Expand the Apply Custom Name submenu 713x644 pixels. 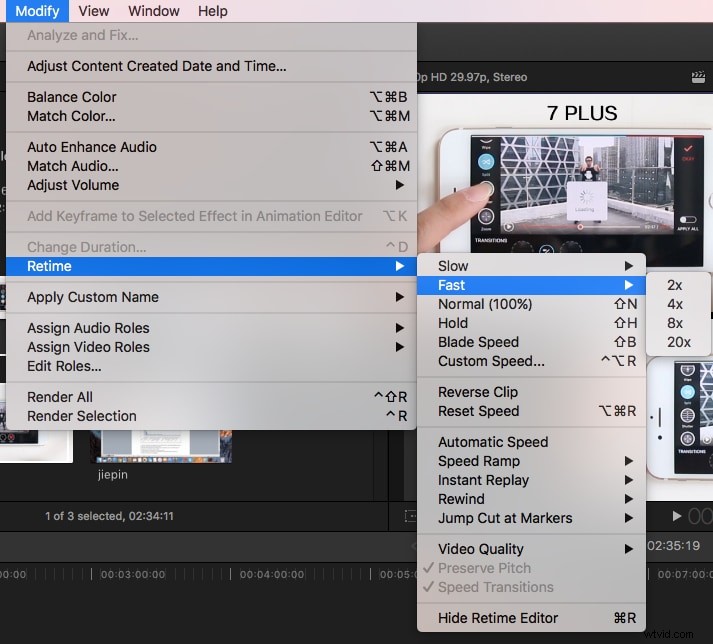point(211,297)
